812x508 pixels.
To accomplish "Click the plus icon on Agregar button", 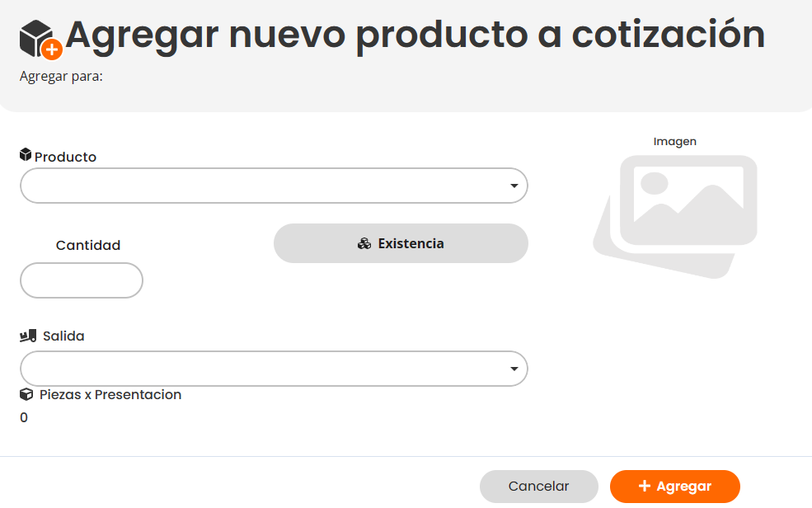I will click(x=645, y=486).
